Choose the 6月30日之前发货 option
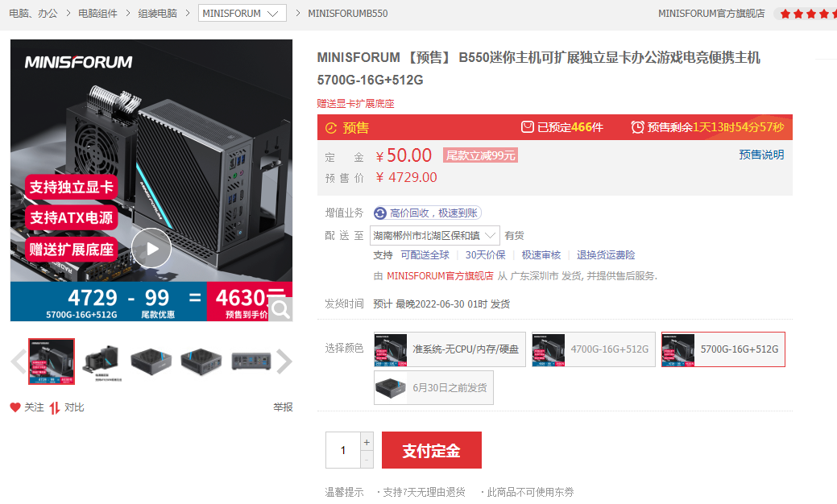Screen dimensions: 837x504 point(433,388)
